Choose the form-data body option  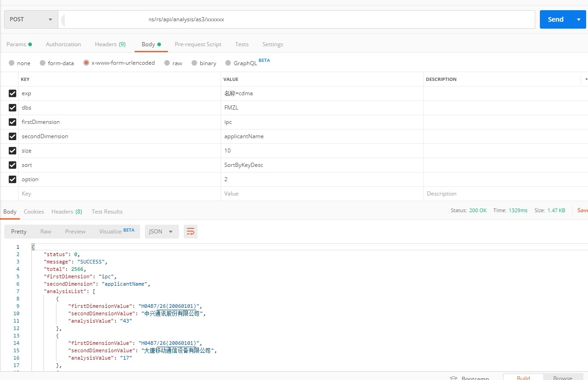tap(43, 63)
